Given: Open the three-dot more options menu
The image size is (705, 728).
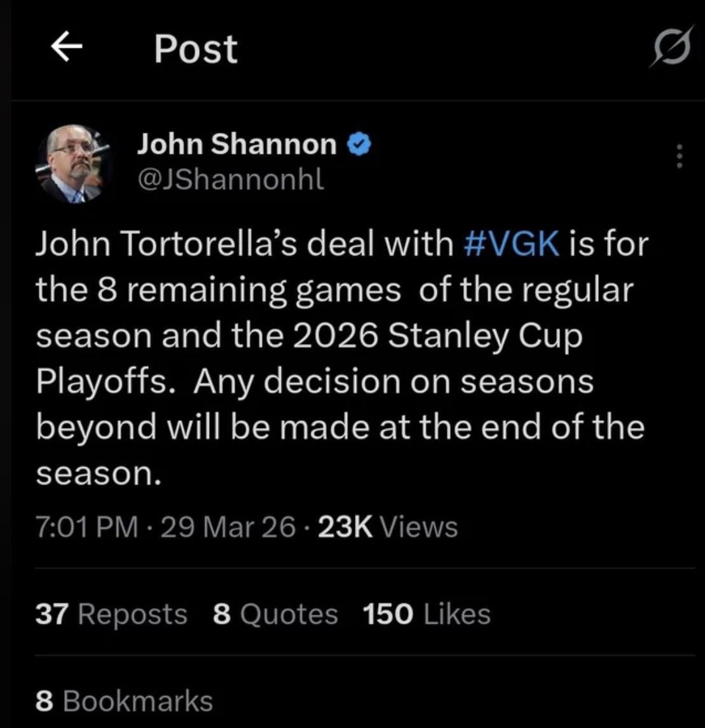Looking at the screenshot, I should 679,156.
